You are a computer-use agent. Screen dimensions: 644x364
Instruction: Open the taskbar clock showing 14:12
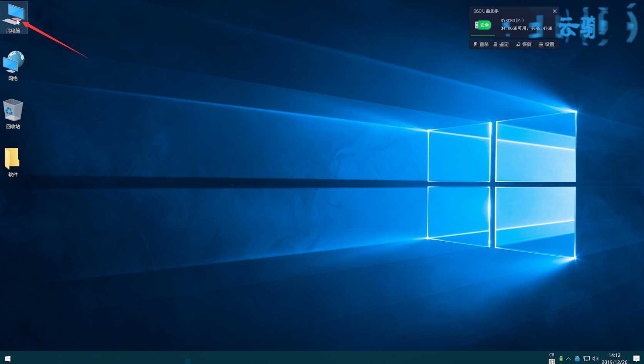[614, 359]
